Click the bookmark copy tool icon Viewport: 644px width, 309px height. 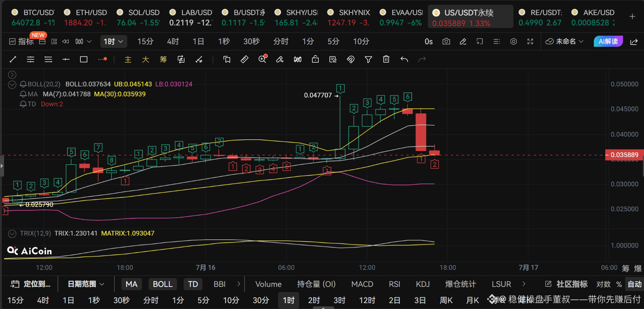tap(227, 59)
